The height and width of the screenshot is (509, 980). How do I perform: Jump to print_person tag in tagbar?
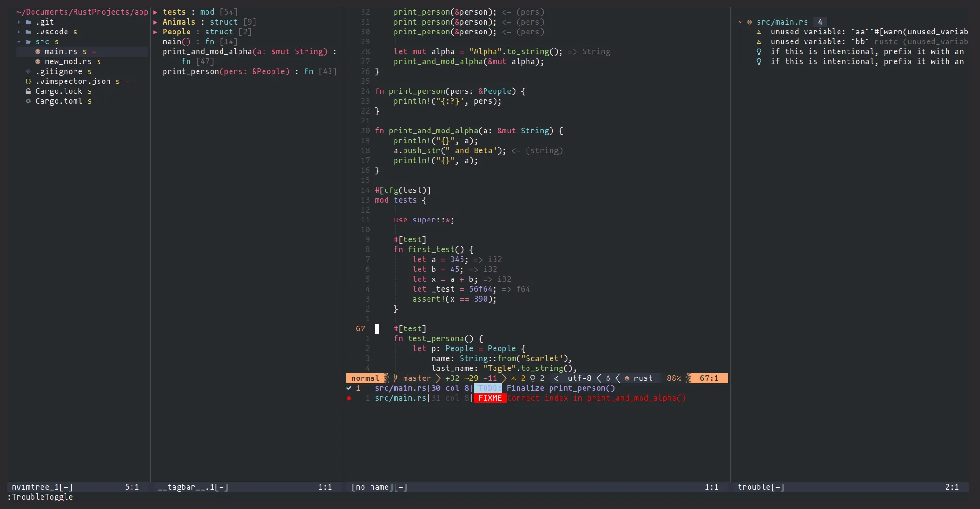(249, 72)
